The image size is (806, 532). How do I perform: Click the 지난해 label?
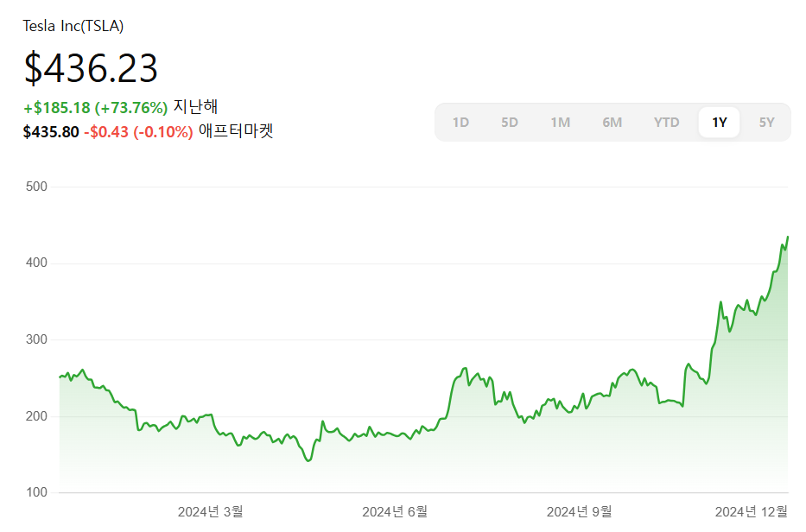point(196,107)
